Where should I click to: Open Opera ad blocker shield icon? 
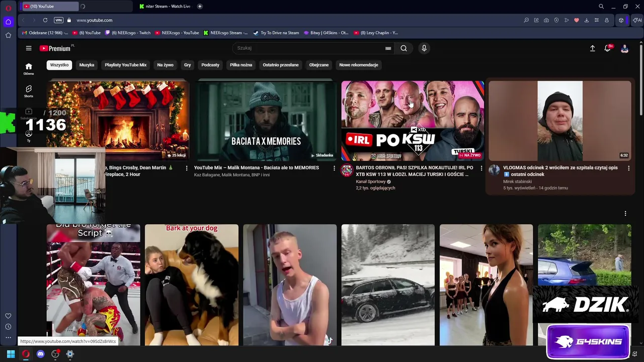click(x=556, y=20)
